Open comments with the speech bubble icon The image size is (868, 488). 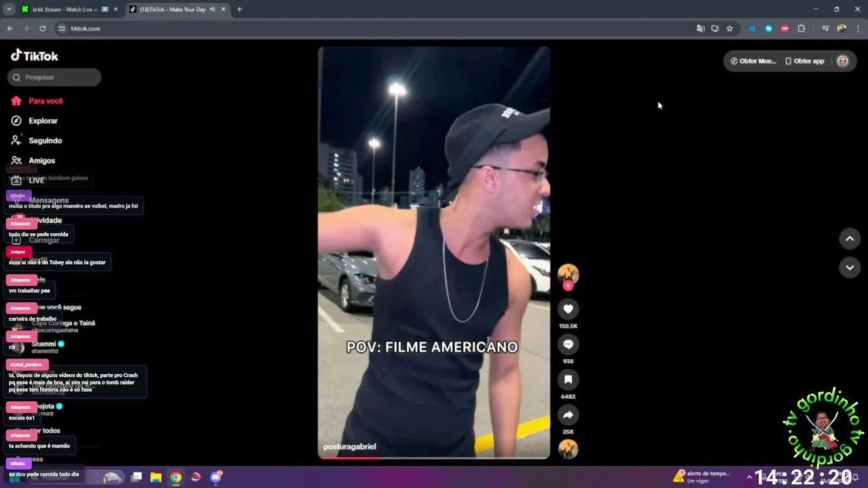(x=568, y=344)
